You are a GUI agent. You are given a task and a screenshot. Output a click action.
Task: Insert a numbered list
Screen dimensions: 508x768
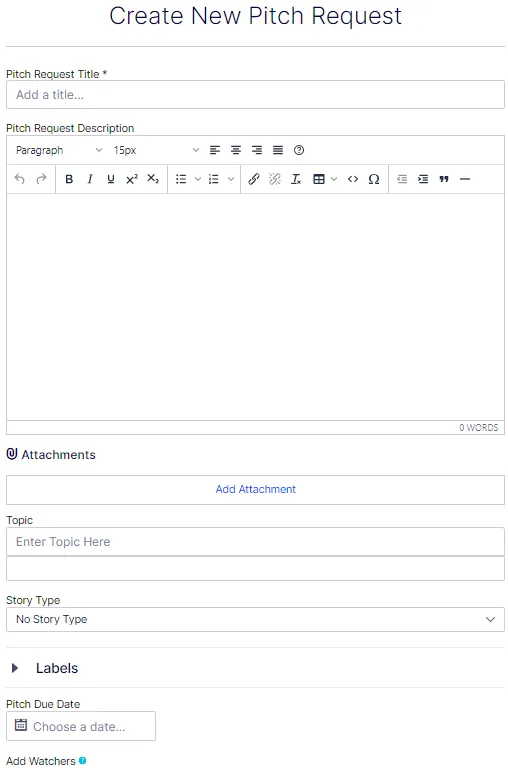click(214, 179)
